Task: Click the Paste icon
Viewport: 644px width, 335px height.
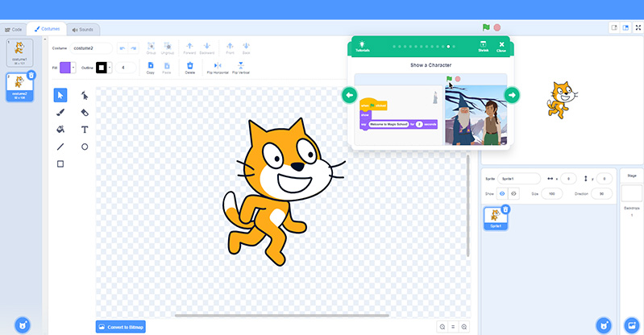Action: (167, 68)
